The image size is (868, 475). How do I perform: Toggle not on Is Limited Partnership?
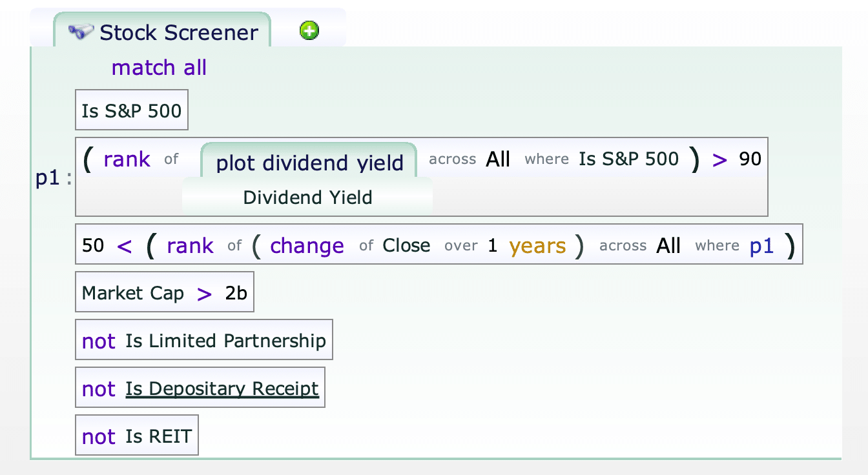tap(98, 341)
